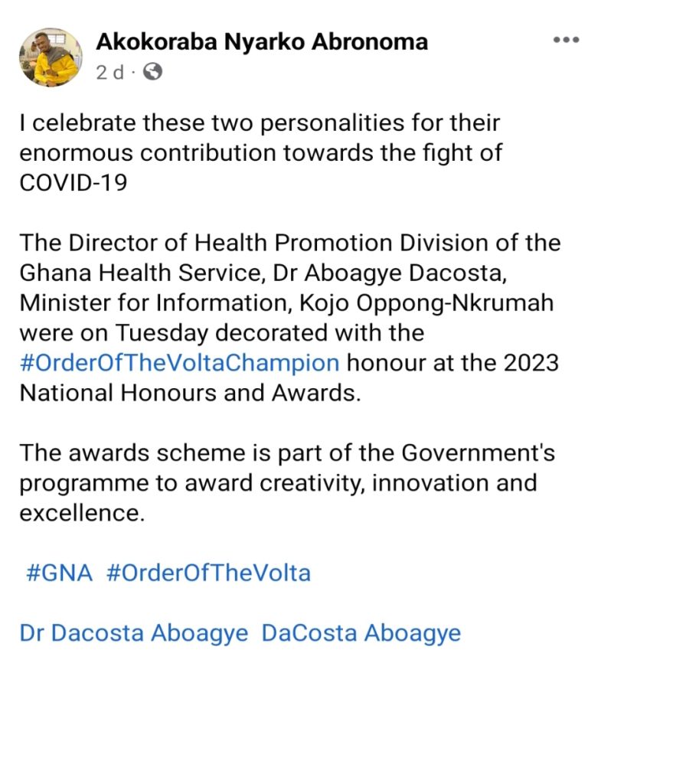Click the final word 'excellence.'
The image size is (686, 784).
tap(82, 513)
